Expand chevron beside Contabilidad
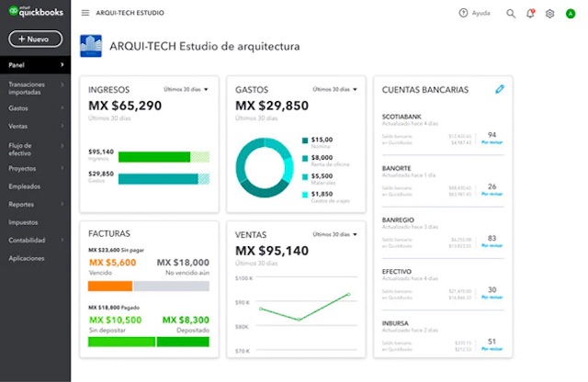This screenshot has width=588, height=382. (62, 240)
